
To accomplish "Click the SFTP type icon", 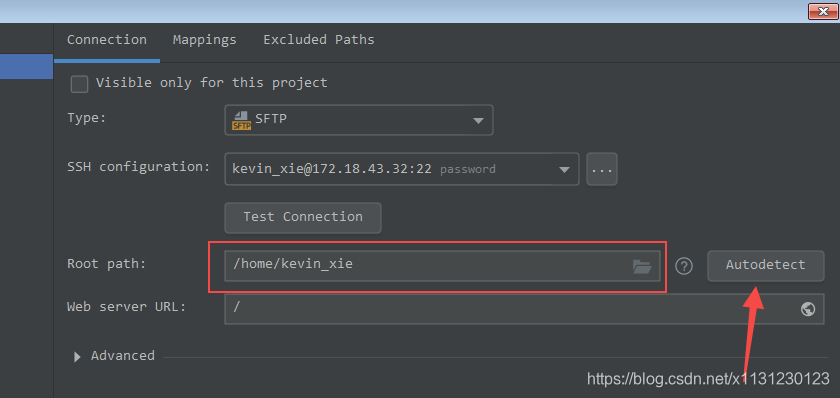I will click(241, 121).
